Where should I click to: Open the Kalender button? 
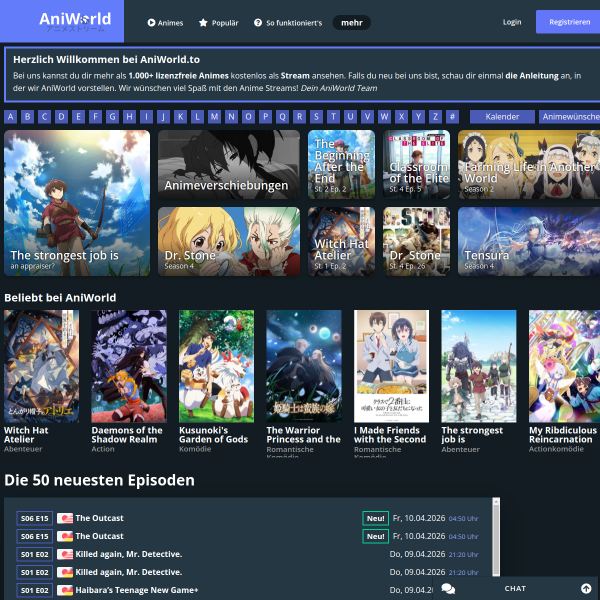[x=502, y=117]
